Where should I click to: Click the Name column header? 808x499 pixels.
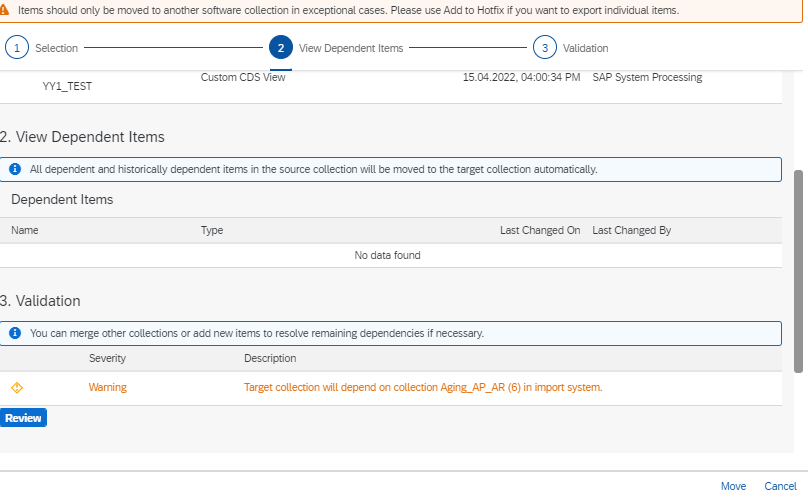pos(25,230)
